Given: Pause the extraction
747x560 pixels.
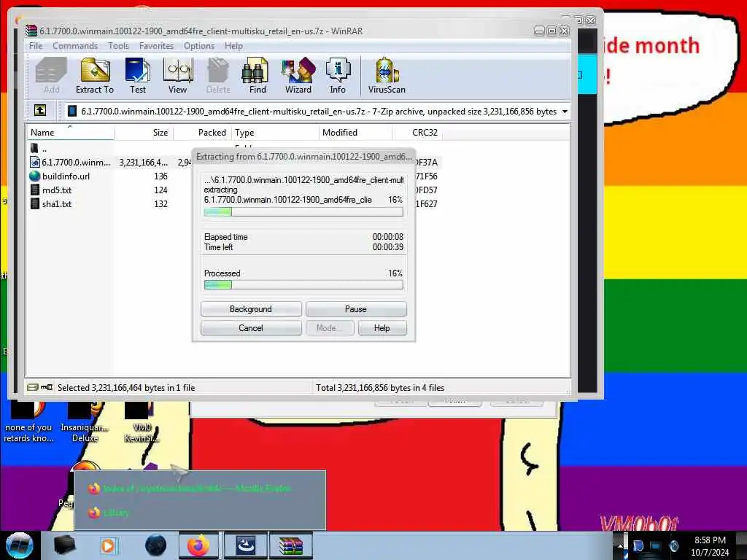Looking at the screenshot, I should click(356, 309).
